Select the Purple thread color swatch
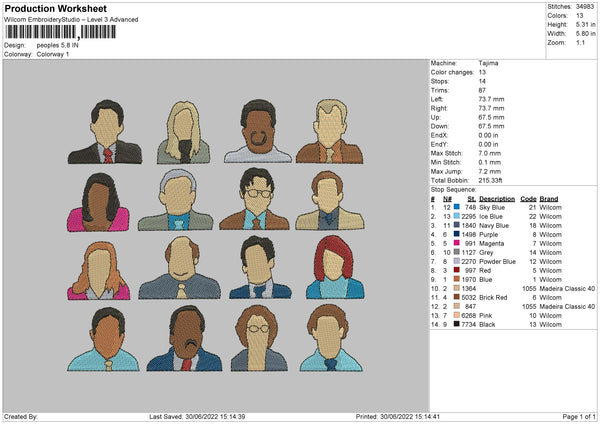Screen dimensions: 600x424 click(x=457, y=234)
